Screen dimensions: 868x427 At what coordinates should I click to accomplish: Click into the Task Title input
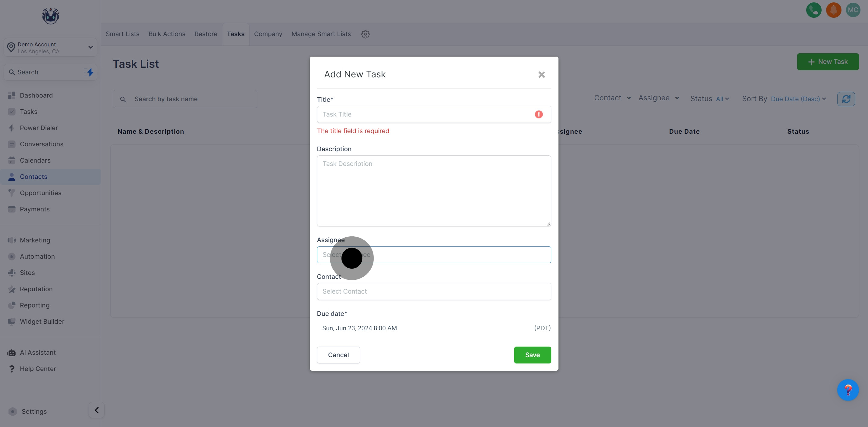click(x=425, y=114)
